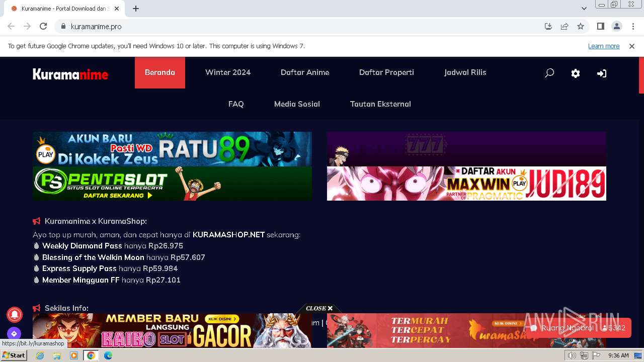
Task: Reload the page
Action: [x=43, y=26]
